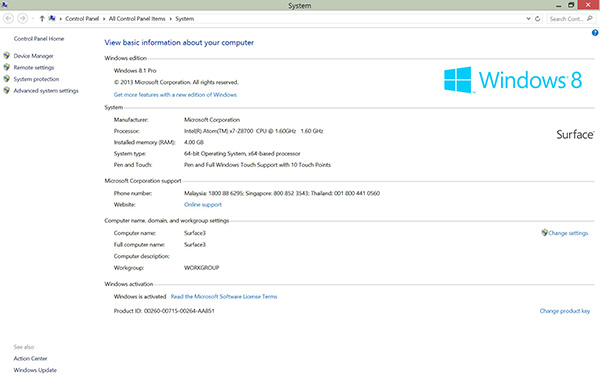The height and width of the screenshot is (383, 600).
Task: Open Action Center under See also
Action: [30, 359]
